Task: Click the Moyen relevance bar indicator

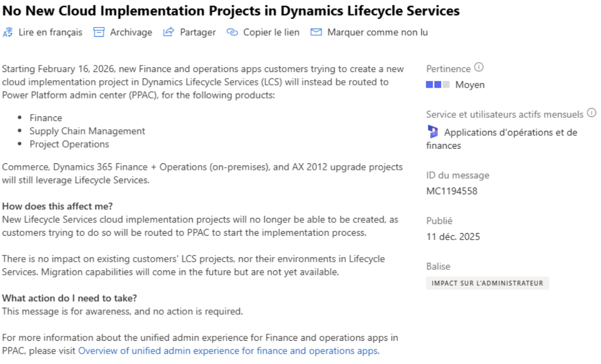Action: pyautogui.click(x=437, y=85)
